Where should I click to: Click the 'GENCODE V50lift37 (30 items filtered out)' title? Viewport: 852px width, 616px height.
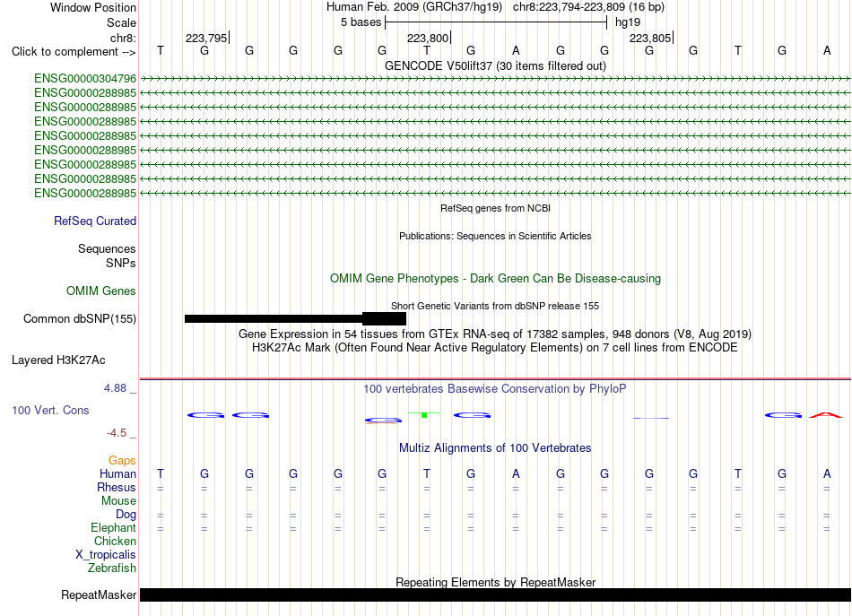pos(496,65)
